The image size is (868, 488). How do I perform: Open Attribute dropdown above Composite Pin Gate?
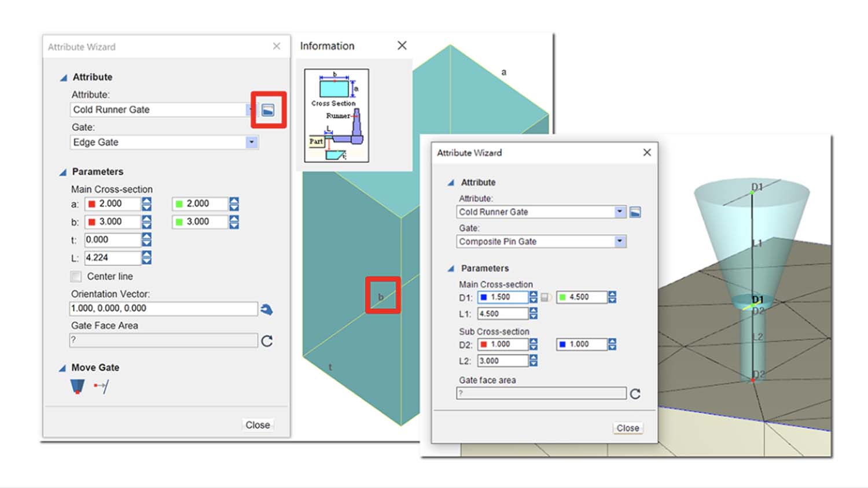pos(620,212)
